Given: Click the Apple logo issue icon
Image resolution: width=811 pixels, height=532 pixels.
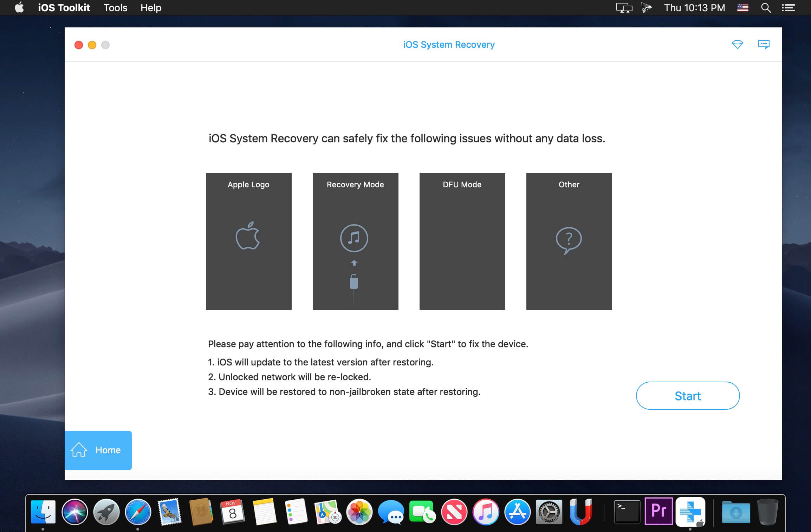Looking at the screenshot, I should coord(248,236).
